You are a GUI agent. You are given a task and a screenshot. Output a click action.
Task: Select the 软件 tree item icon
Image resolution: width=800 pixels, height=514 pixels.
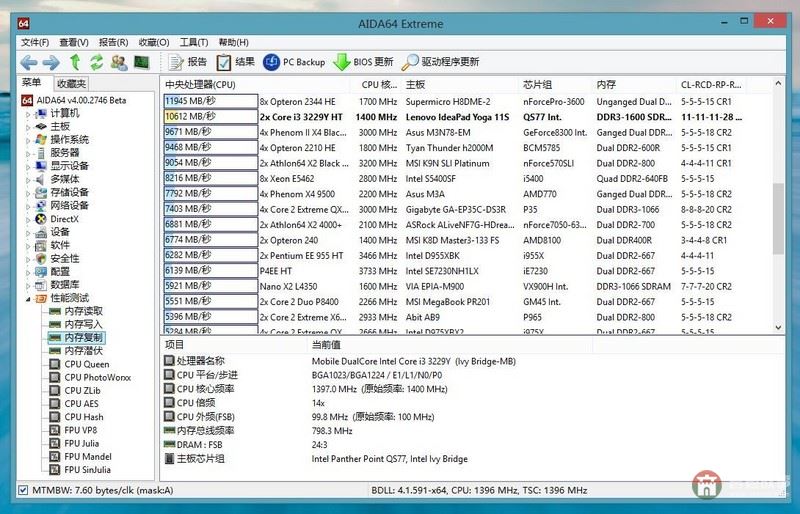coord(41,246)
